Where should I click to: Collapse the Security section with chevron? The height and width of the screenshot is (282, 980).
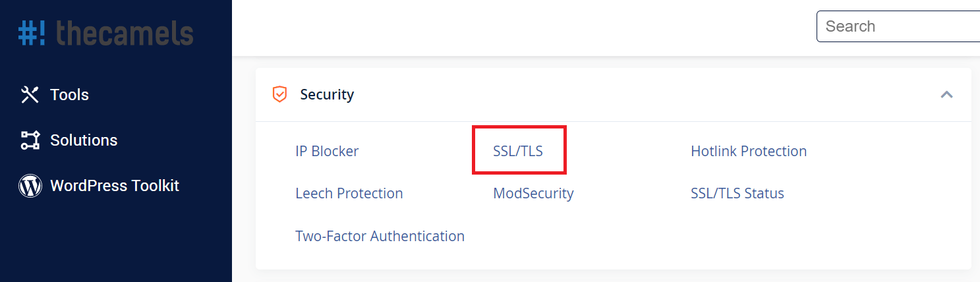(x=947, y=95)
